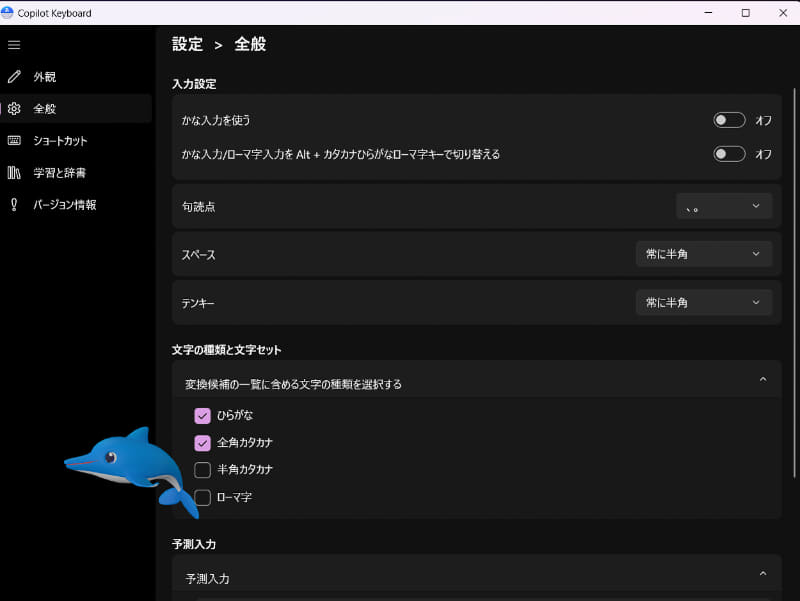Click the 全般 gear icon
This screenshot has width=800, height=601.
pyautogui.click(x=14, y=108)
